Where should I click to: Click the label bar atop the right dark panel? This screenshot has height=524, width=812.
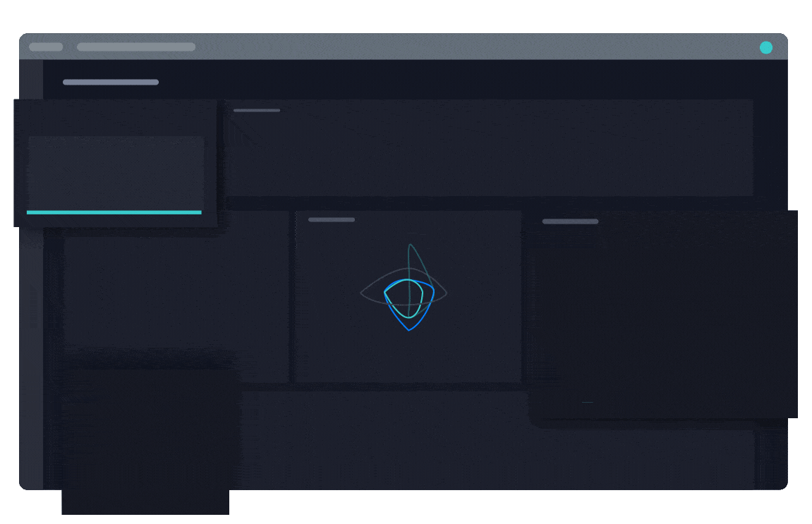[x=570, y=221]
